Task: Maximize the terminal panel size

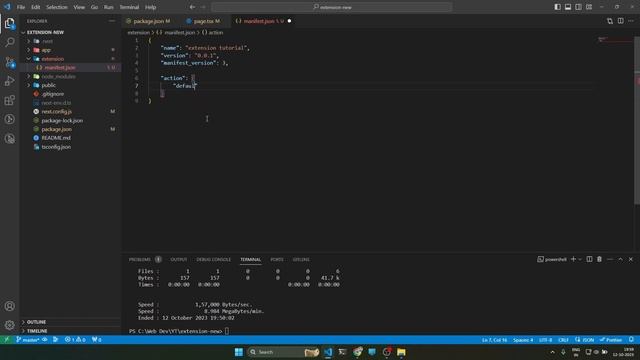Action: (620, 259)
